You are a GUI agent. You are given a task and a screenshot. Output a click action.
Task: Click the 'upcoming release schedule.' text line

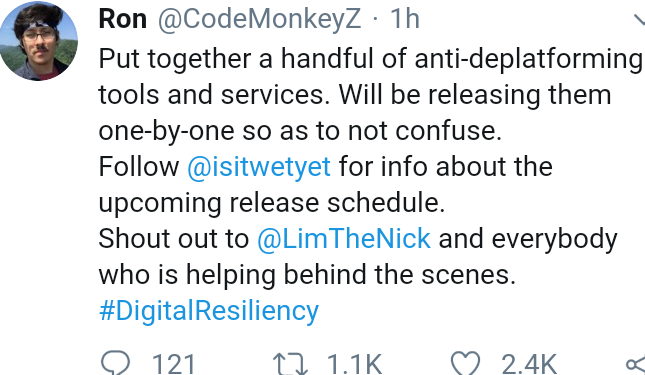[271, 203]
